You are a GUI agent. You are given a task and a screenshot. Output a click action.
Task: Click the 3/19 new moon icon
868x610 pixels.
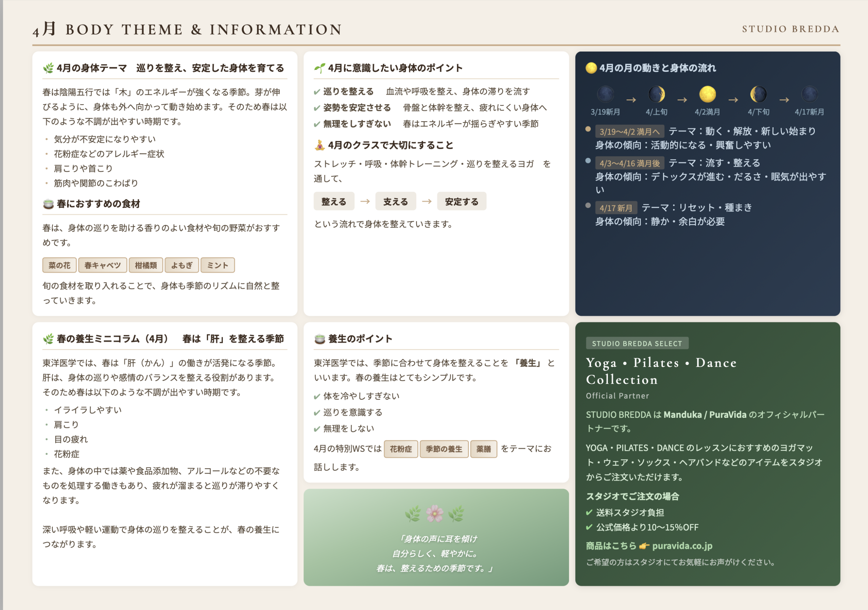click(605, 94)
